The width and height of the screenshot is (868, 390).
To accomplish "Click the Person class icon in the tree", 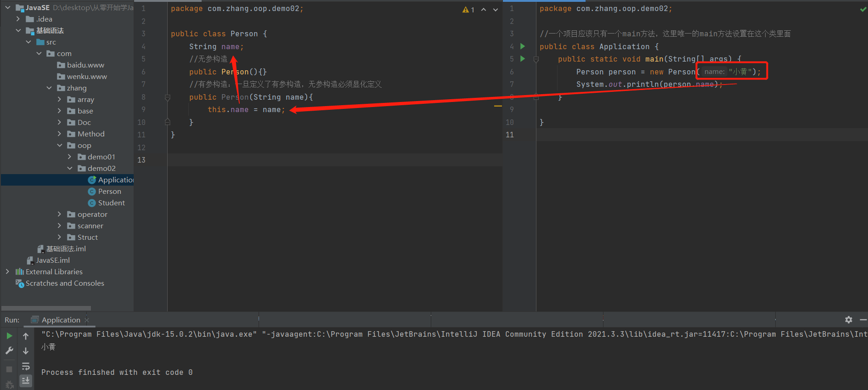I will 92,191.
